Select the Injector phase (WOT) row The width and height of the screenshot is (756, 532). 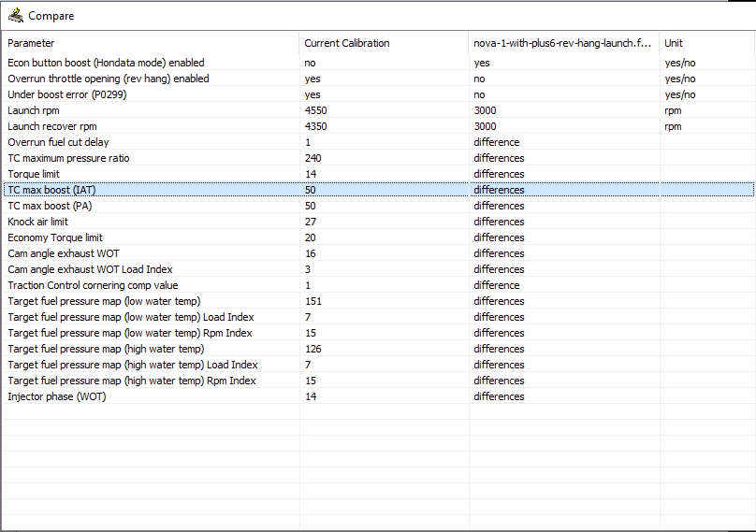coord(379,396)
